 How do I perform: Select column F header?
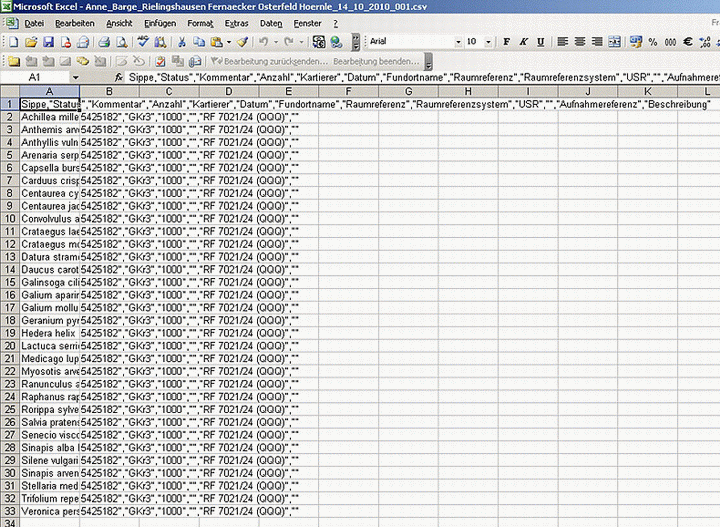pos(349,91)
